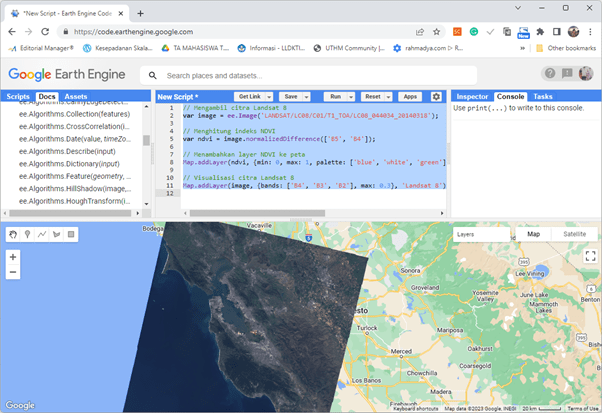
Task: Enter fullscreen map view
Action: tap(590, 256)
